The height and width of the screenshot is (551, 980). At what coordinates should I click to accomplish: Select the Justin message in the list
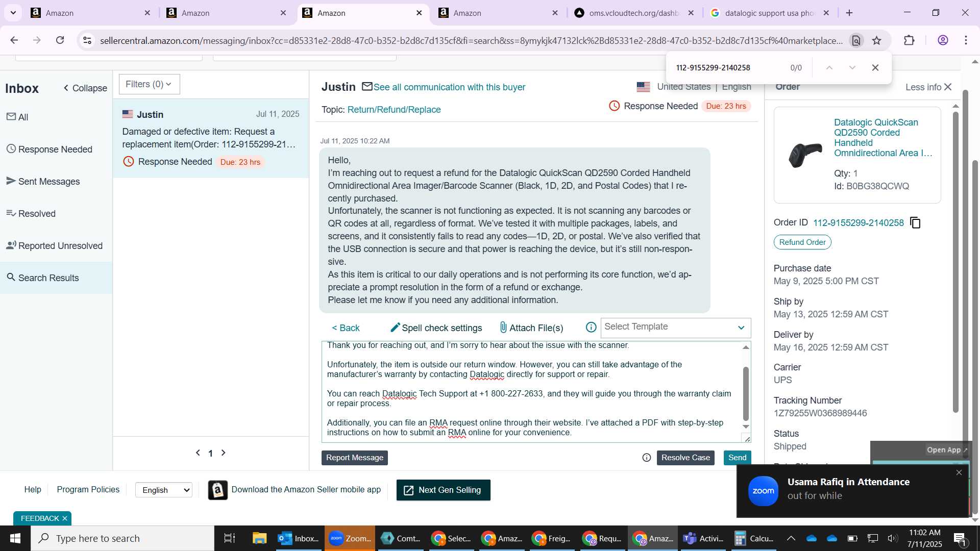pos(211,138)
